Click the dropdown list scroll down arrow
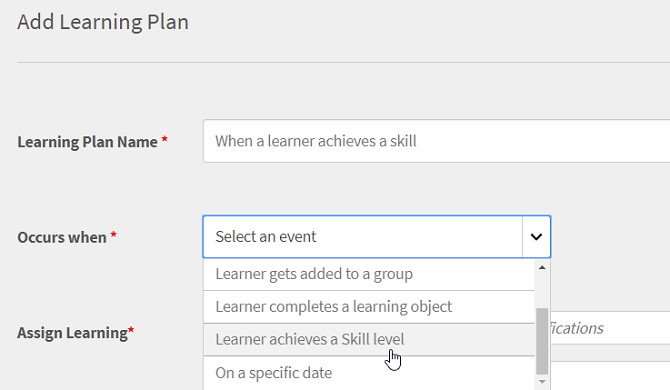The image size is (670, 390). tap(542, 381)
